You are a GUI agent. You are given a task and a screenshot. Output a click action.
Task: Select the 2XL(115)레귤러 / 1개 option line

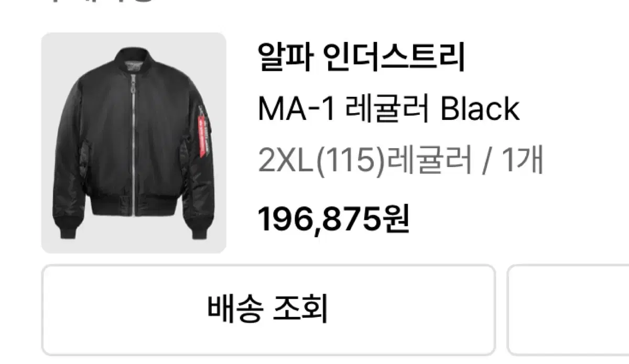tap(400, 160)
